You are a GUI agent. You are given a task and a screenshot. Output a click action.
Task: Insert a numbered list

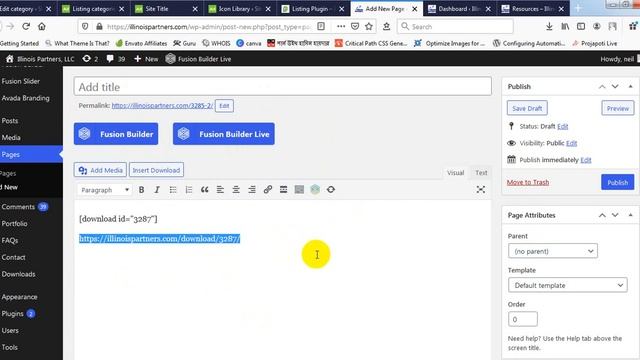coord(189,190)
